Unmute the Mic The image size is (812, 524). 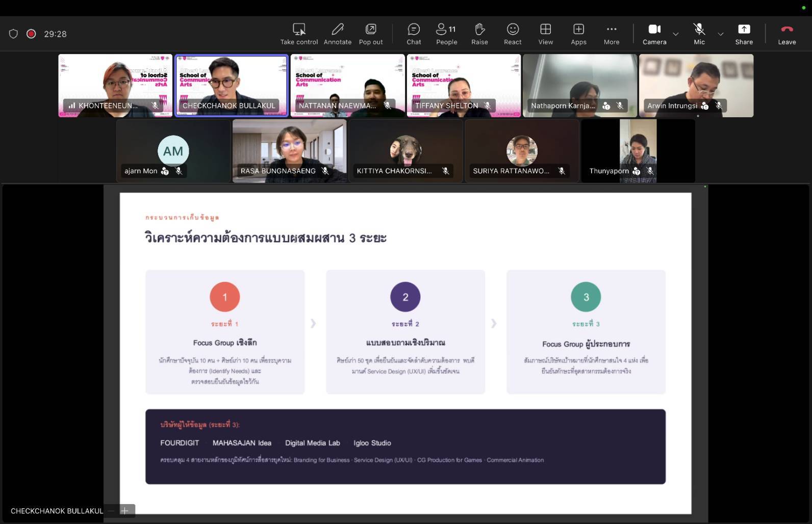click(x=699, y=34)
